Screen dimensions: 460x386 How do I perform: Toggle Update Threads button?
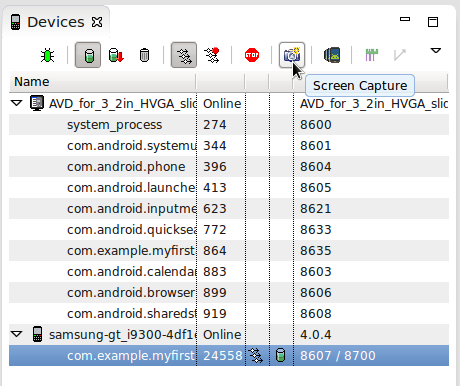coord(184,55)
